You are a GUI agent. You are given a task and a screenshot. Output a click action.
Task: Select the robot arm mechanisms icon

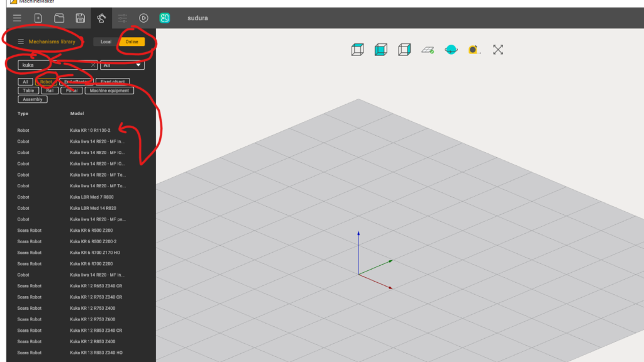(x=101, y=18)
